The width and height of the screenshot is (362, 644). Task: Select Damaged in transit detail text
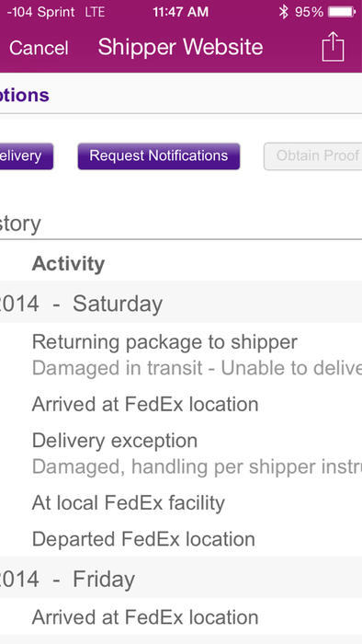tap(197, 368)
